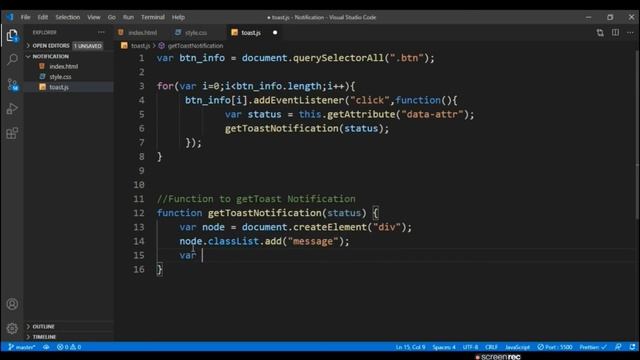Open the Go menu

pyautogui.click(x=111, y=17)
